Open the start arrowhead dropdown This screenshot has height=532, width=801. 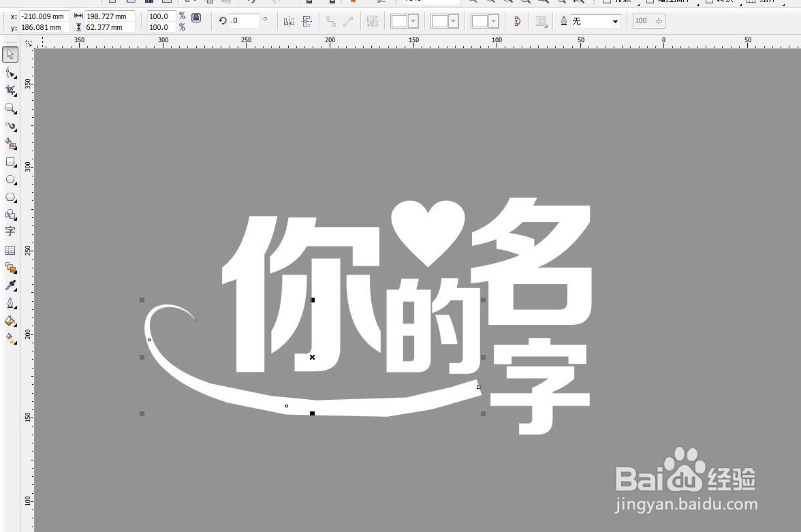[413, 21]
